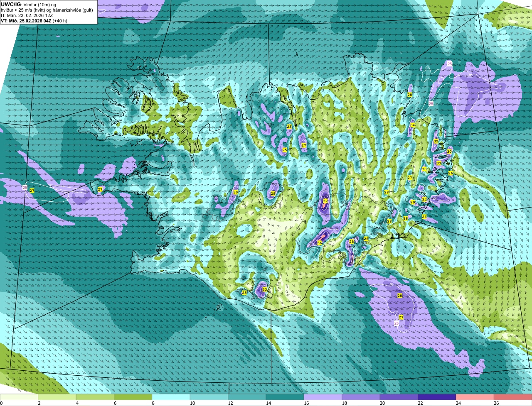Click the UWC/IG title text
The height and width of the screenshot is (406, 532).
click(x=11, y=4)
